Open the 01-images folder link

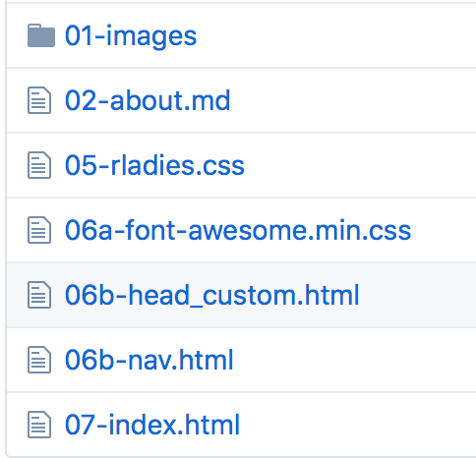coord(131,36)
